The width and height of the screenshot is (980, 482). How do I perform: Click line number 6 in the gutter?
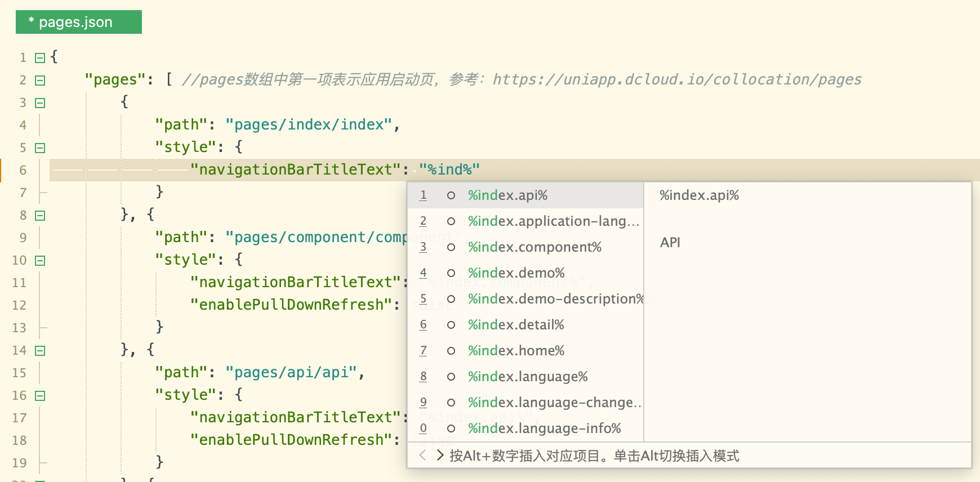pos(23,170)
